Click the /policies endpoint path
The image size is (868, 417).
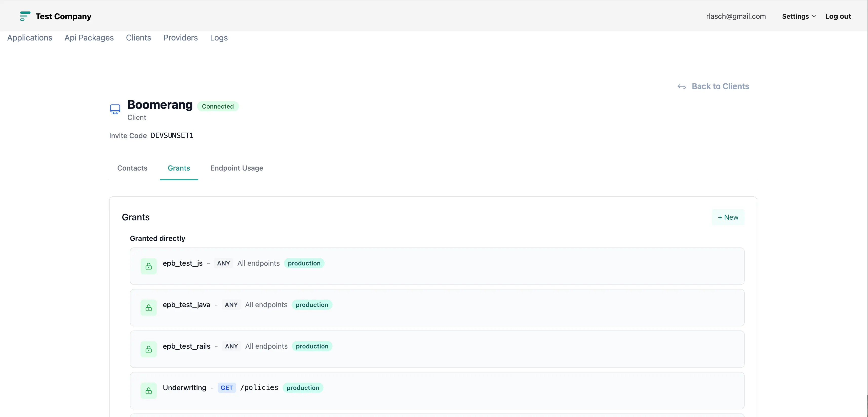[259, 388]
